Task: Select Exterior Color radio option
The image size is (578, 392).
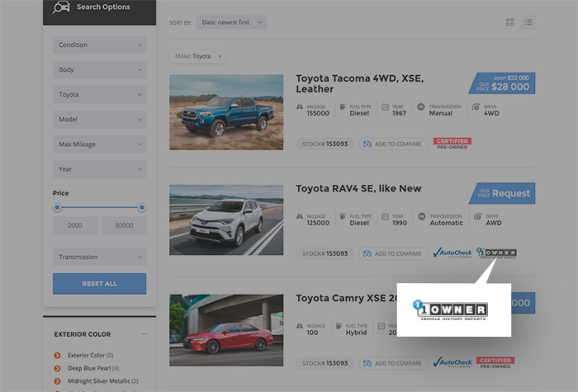Action: (x=58, y=355)
